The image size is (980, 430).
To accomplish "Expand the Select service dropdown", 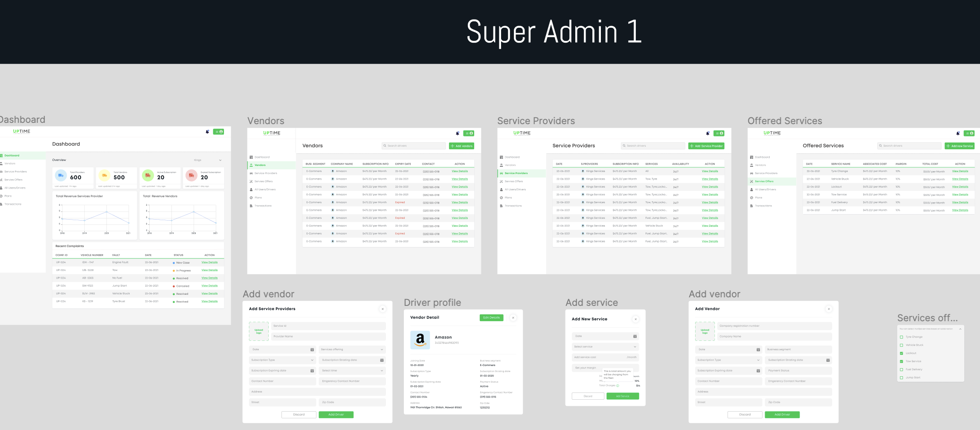I will click(x=605, y=347).
